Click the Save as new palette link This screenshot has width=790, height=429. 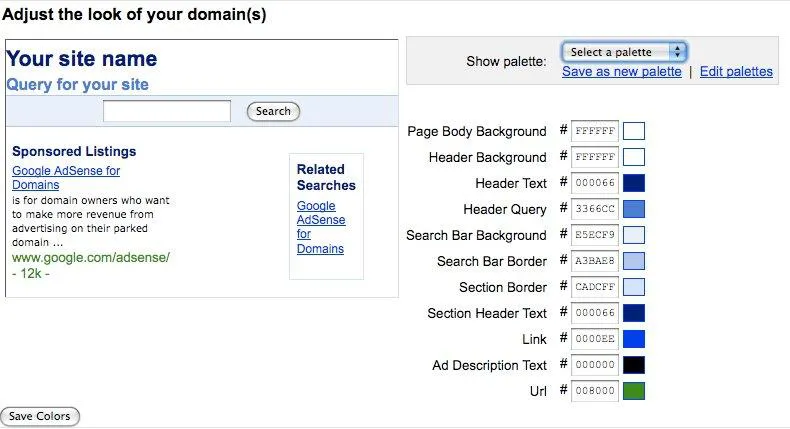[621, 72]
